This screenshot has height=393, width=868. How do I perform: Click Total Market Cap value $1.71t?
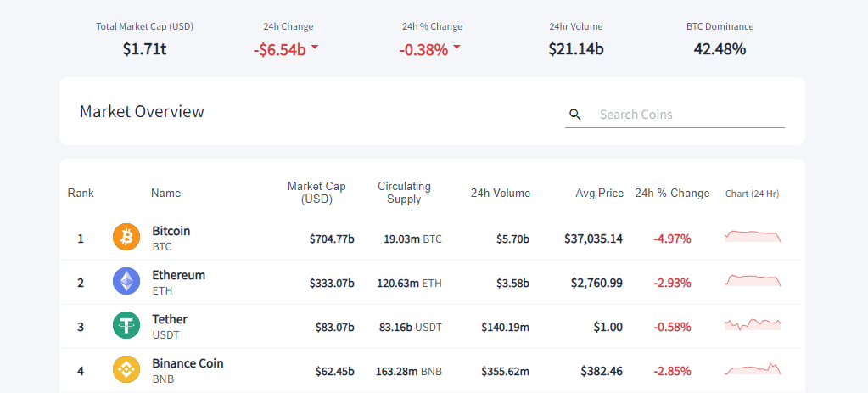[x=144, y=49]
